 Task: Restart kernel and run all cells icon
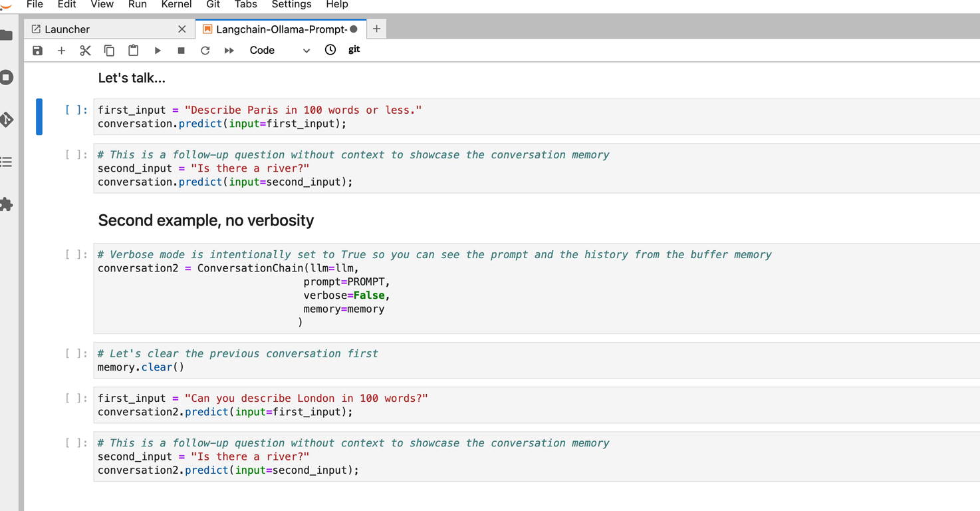(x=229, y=51)
